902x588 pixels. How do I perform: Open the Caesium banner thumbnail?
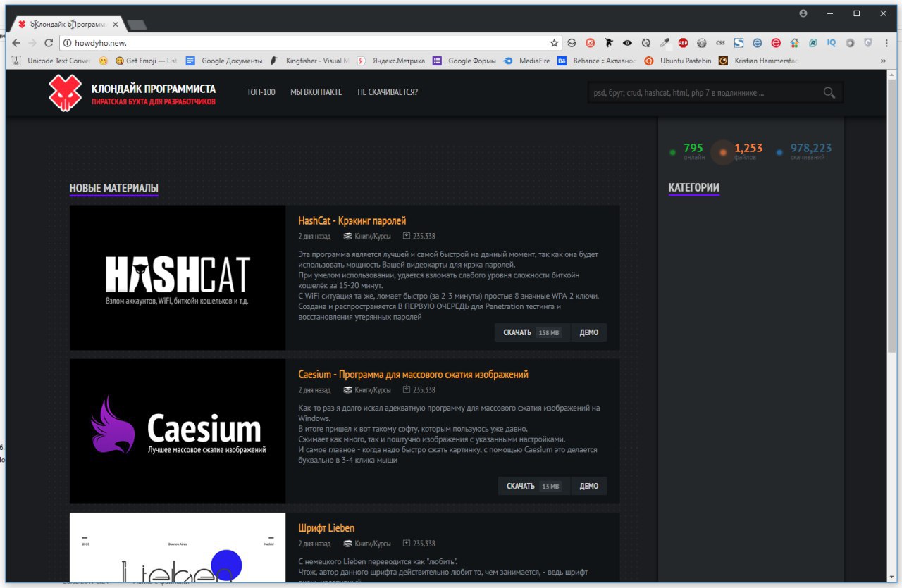(x=178, y=431)
